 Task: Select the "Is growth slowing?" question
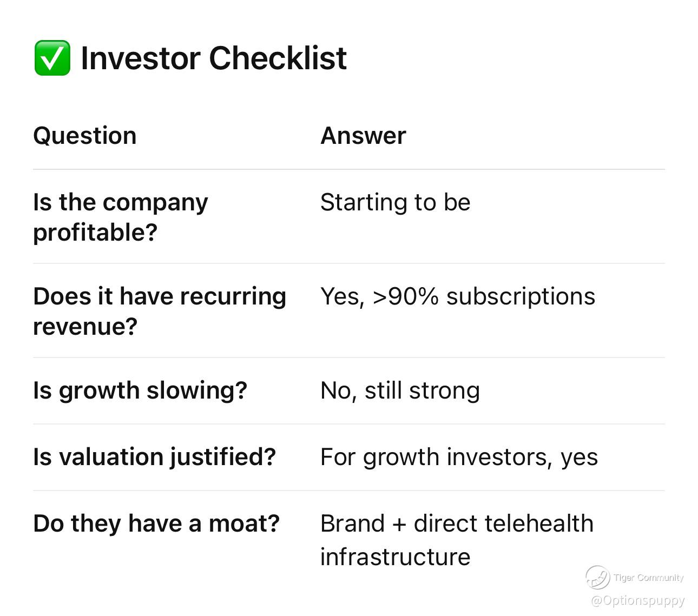pos(140,390)
